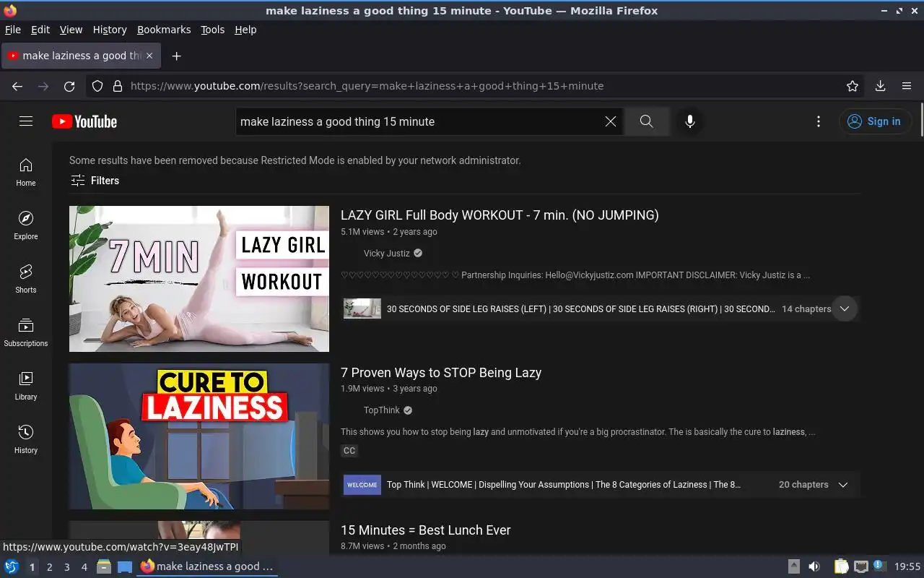Open YouTube settings three-dot menu

pyautogui.click(x=818, y=121)
